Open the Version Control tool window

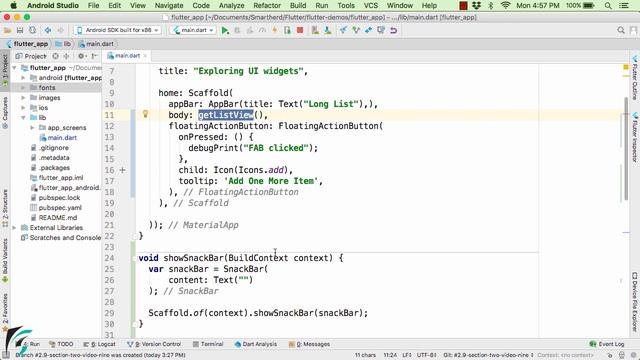[x=154, y=344]
